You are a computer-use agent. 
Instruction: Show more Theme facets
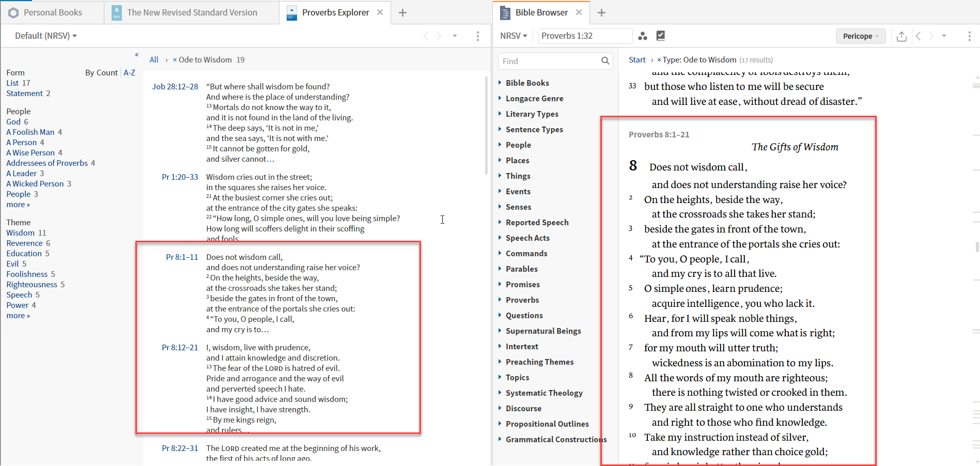pyautogui.click(x=18, y=316)
